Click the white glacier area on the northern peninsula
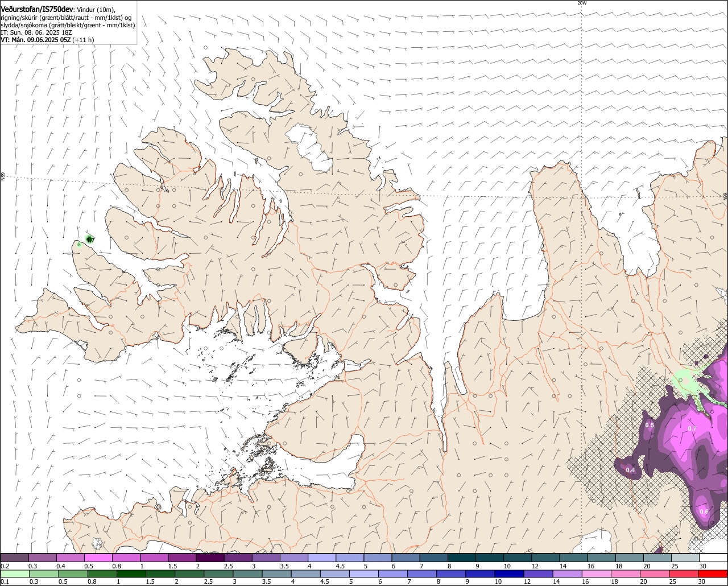 coord(308,147)
